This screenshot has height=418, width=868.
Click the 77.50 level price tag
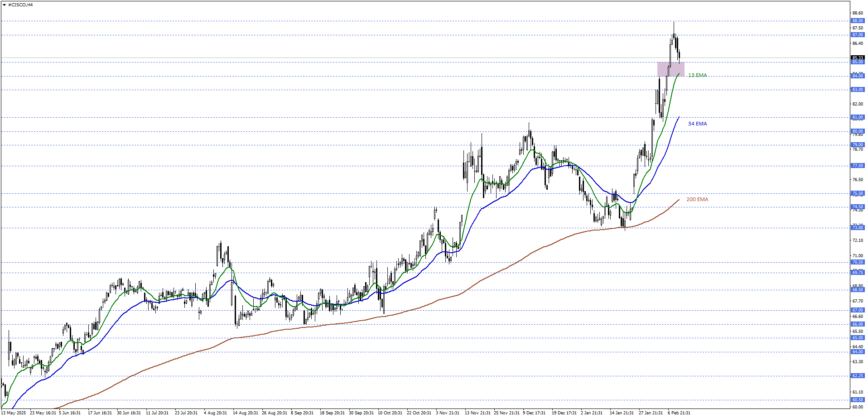pyautogui.click(x=858, y=166)
